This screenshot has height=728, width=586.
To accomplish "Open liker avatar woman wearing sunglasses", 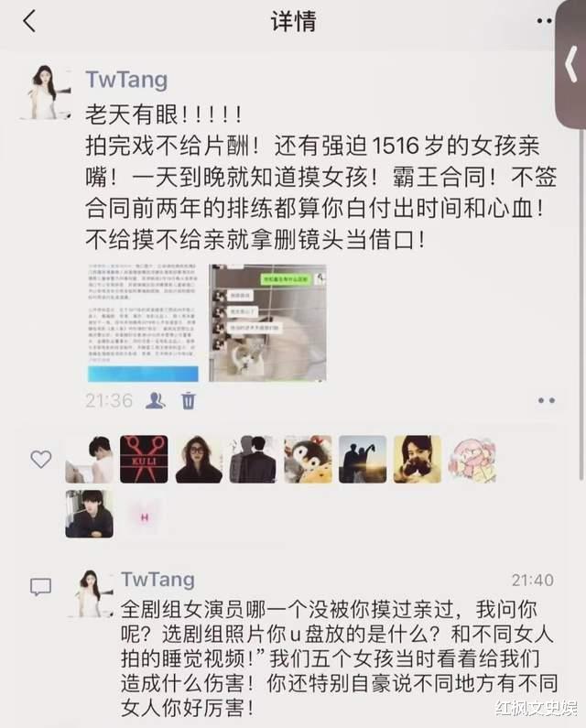I will 199,459.
